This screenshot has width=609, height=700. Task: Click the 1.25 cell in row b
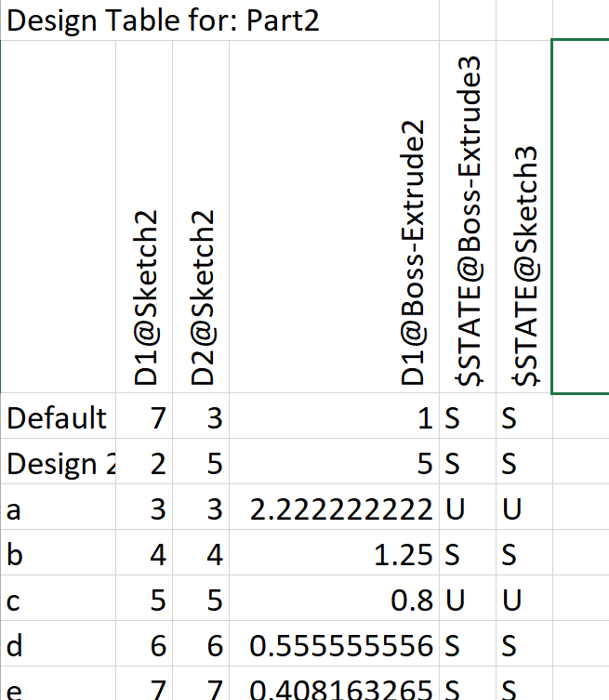click(x=335, y=553)
